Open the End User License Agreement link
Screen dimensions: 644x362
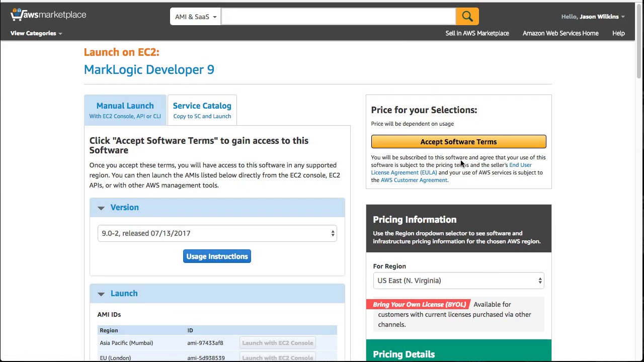pos(451,168)
